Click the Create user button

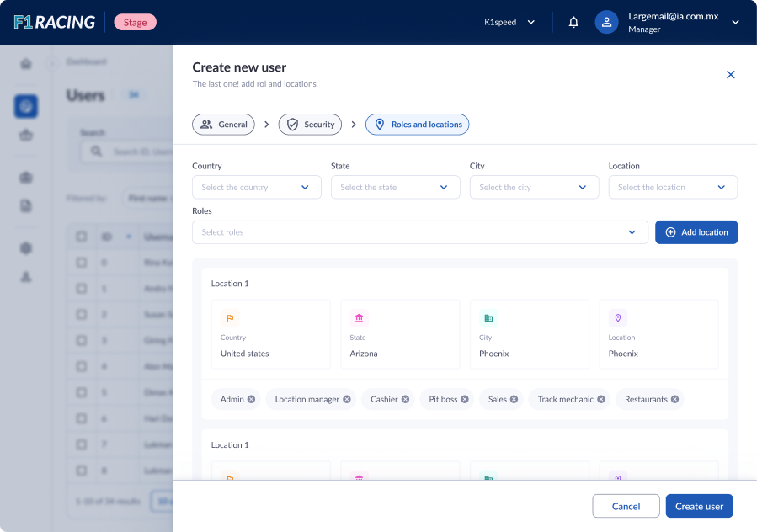pos(699,506)
